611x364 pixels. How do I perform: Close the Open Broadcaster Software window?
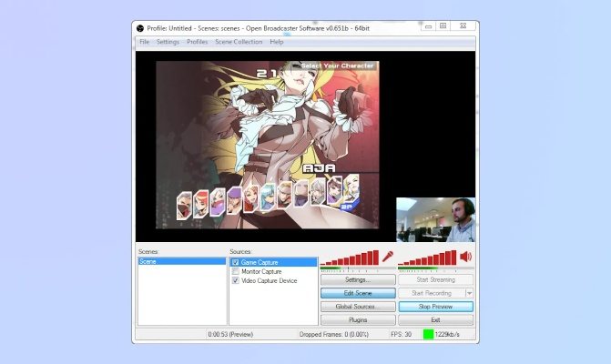pos(463,26)
